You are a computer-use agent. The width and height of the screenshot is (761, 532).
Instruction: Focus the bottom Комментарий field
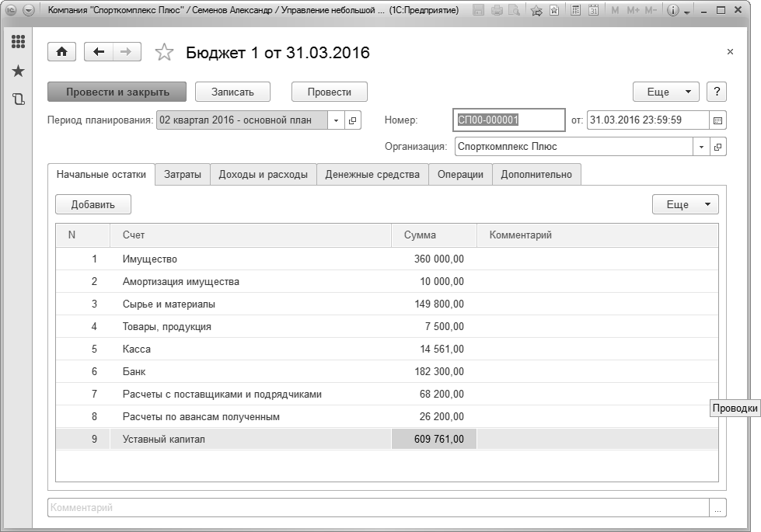coord(379,508)
